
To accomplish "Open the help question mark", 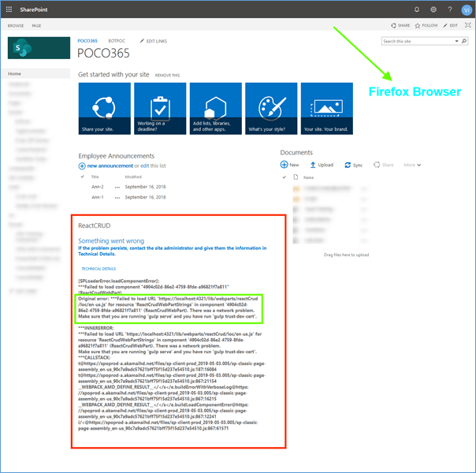I will click(449, 9).
